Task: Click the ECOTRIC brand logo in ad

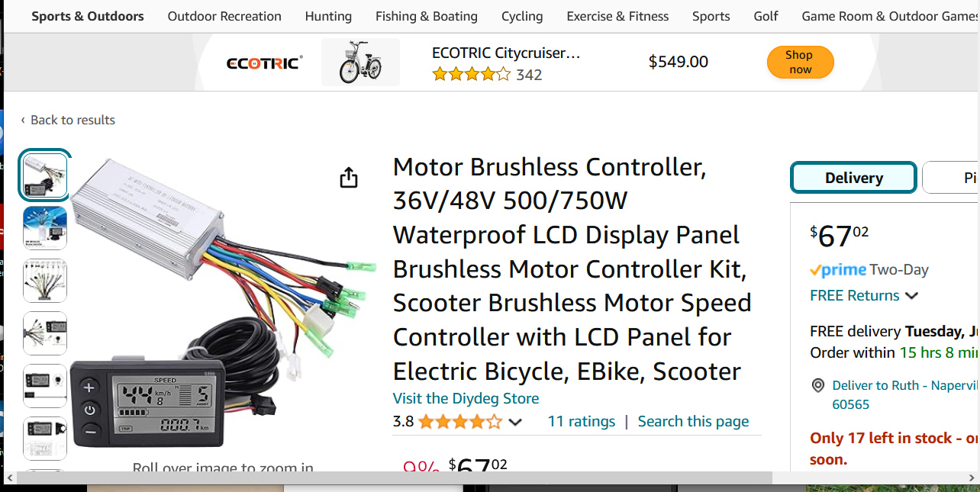Action: [264, 63]
